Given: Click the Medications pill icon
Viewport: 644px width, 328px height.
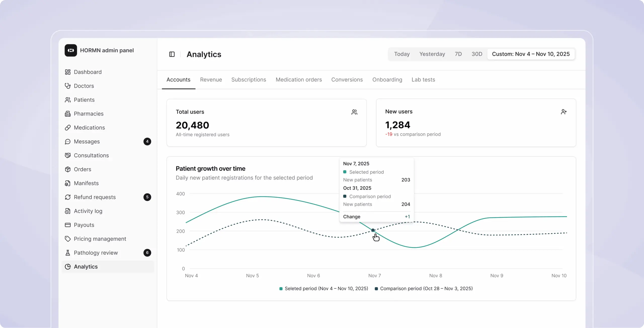Looking at the screenshot, I should click(x=68, y=128).
